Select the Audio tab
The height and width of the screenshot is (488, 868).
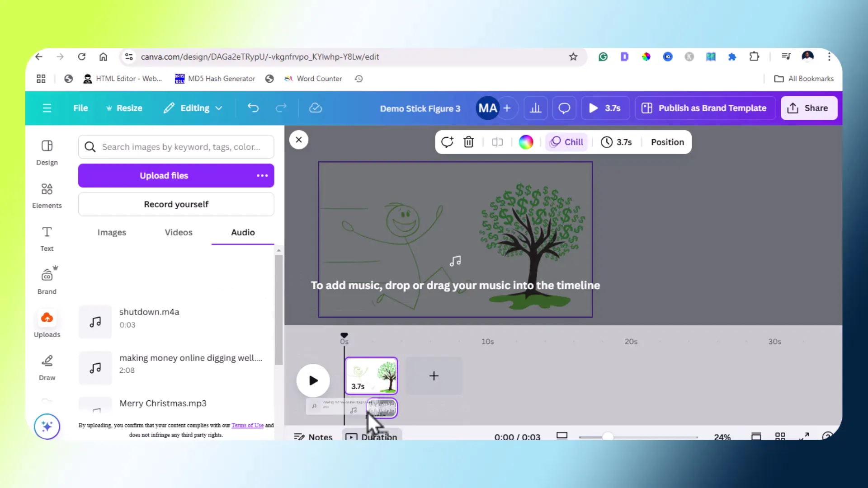click(x=243, y=232)
